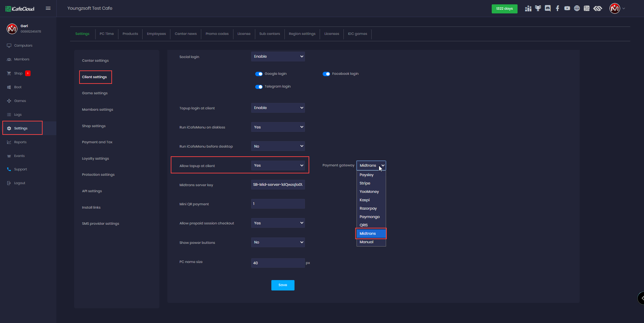644x323 pixels.
Task: Expand the Show power buttons dropdown
Action: (278, 242)
